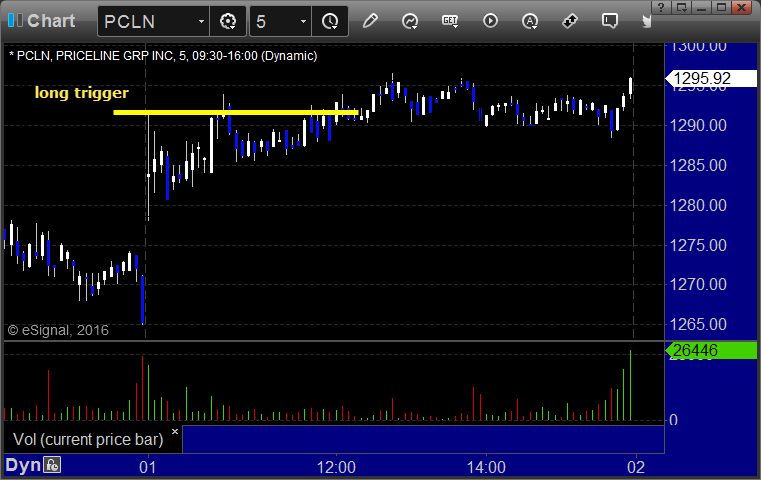Click the Twitter bird icon
Screen dimensions: 761x480
tap(647, 21)
